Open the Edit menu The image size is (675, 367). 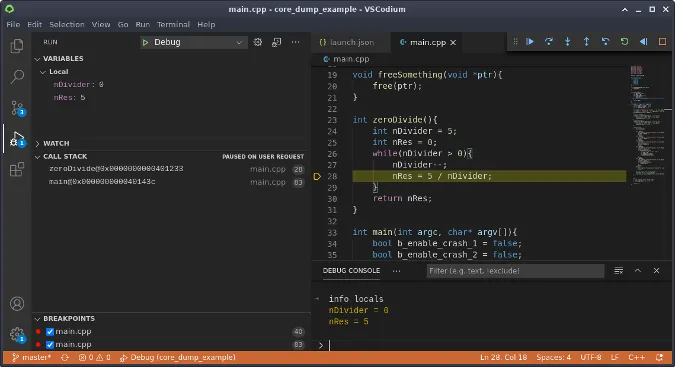34,25
